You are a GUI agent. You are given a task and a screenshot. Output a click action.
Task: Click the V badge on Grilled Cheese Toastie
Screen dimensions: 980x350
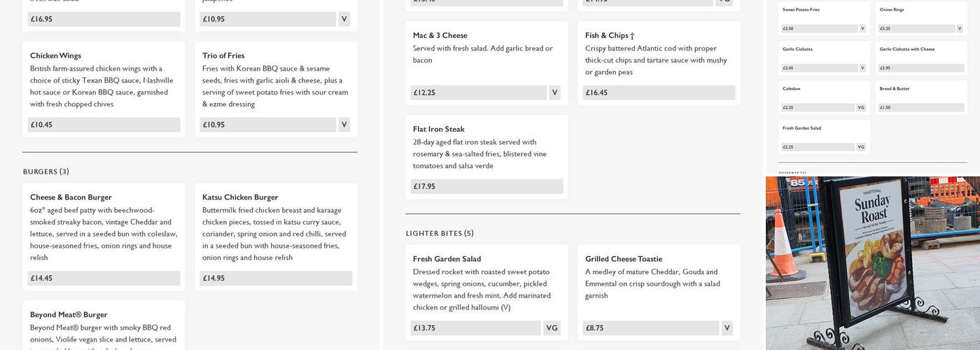coord(727,328)
